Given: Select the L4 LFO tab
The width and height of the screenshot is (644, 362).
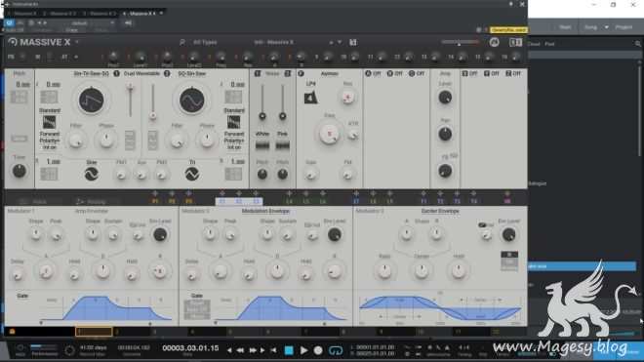Looking at the screenshot, I should point(289,201).
